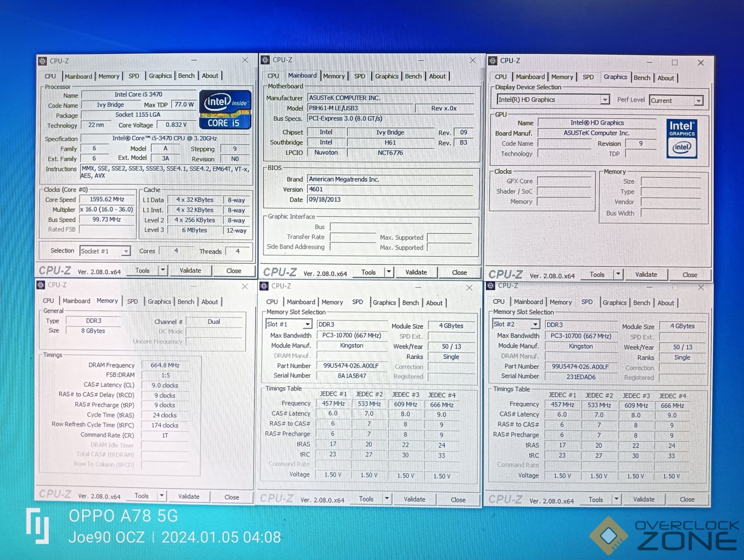Open Tools dropdown arrow in Graphics window
Viewport: 744px width, 560px height.
tap(618, 274)
